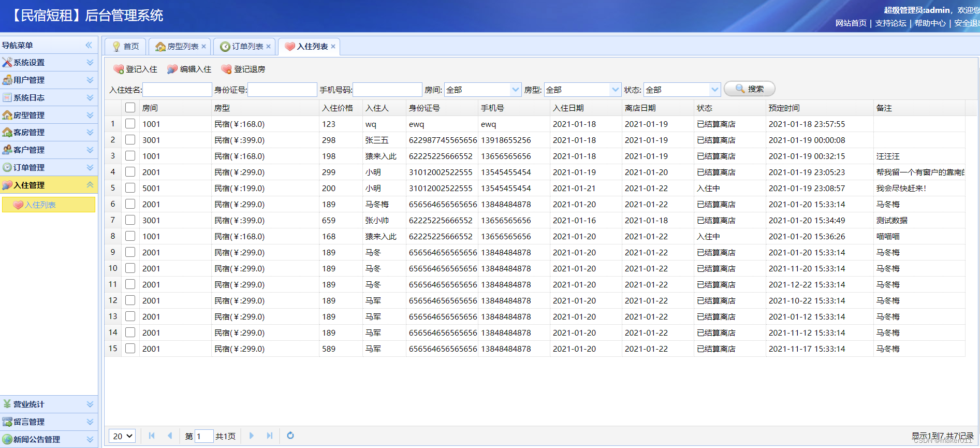
Task: Open the 支持论坛 link
Action: point(890,23)
